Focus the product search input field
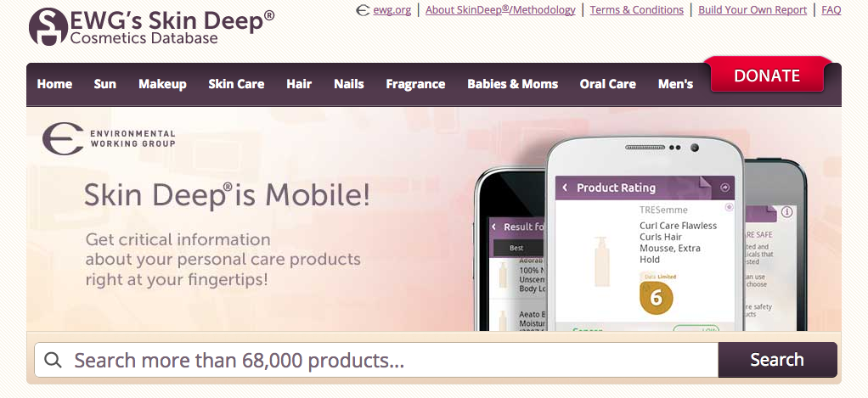The height and width of the screenshot is (398, 868). (376, 360)
